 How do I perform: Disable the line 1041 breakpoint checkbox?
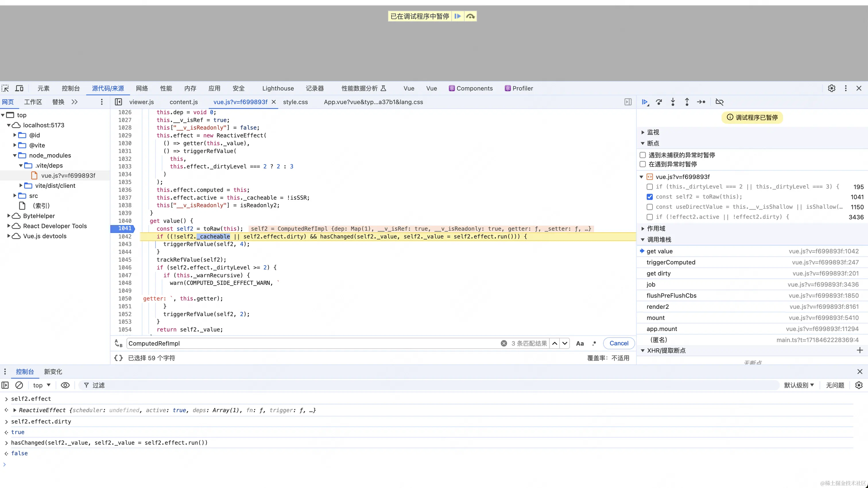650,197
